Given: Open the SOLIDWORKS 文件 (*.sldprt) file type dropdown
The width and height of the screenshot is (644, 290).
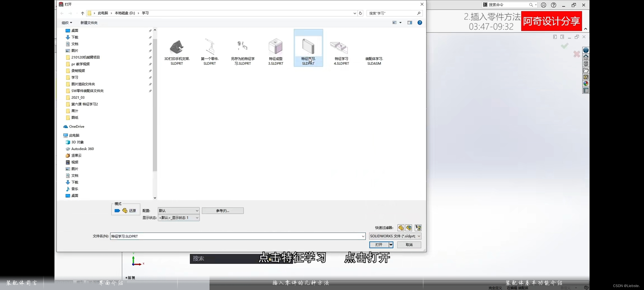Looking at the screenshot, I should [x=395, y=236].
